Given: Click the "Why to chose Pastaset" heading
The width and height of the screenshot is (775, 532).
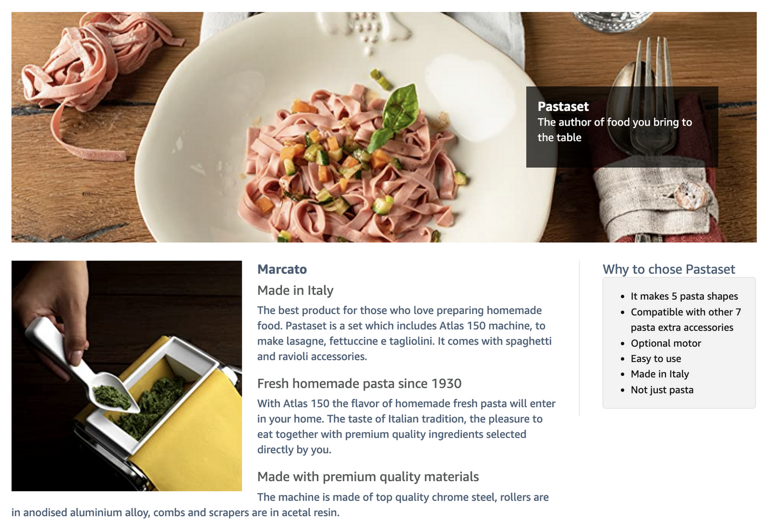Looking at the screenshot, I should [669, 269].
